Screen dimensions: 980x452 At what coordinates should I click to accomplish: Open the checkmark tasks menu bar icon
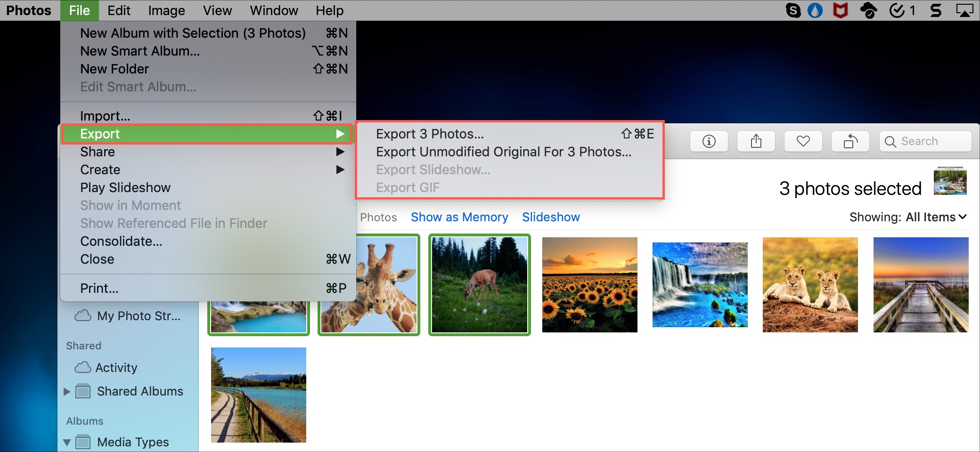coord(902,10)
